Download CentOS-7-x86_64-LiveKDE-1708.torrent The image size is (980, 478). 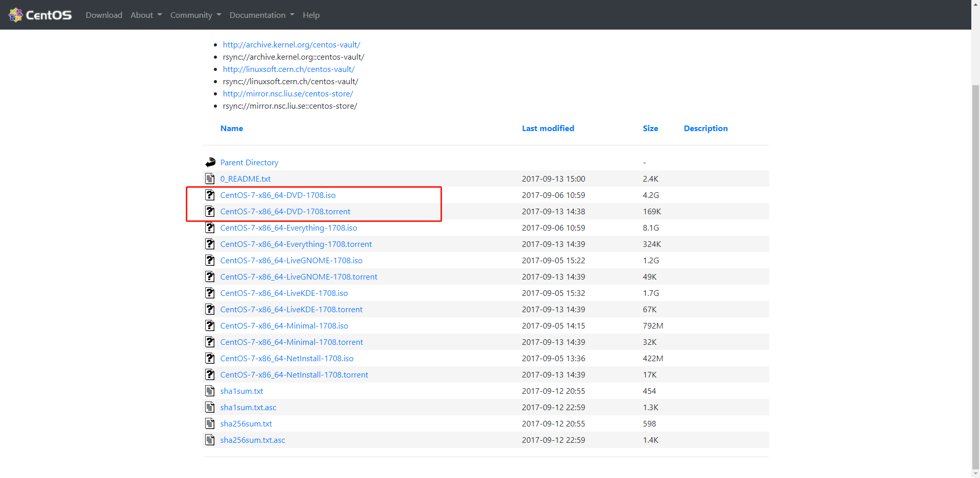(291, 309)
